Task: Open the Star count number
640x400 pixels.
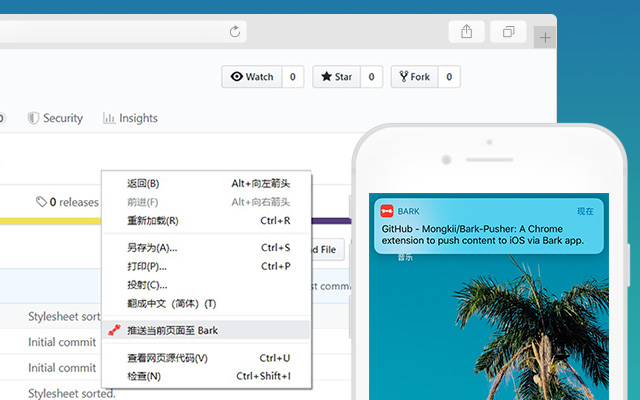Action: click(x=371, y=77)
